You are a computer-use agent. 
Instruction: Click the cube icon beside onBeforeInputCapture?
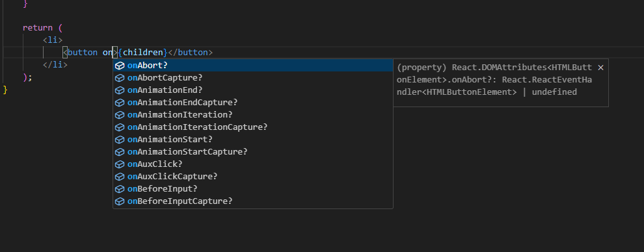120,201
